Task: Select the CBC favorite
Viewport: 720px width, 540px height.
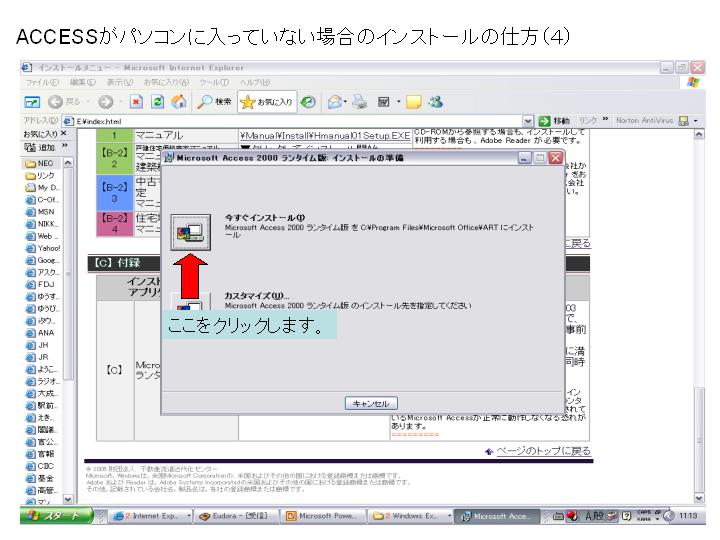Action: [40, 466]
